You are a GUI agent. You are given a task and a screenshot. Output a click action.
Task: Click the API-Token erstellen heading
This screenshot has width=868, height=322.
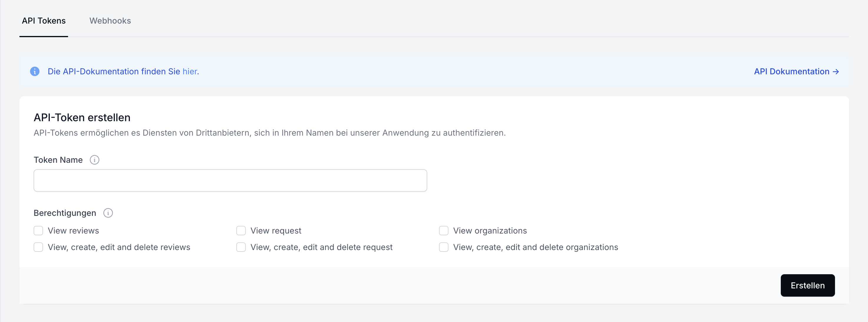[x=82, y=118]
